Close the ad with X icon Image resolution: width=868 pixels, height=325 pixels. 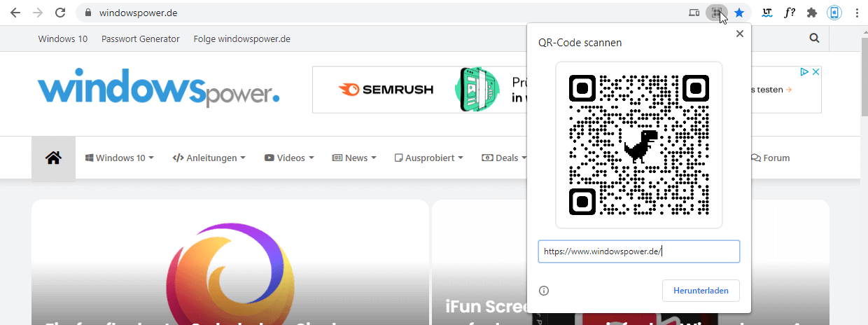[815, 71]
